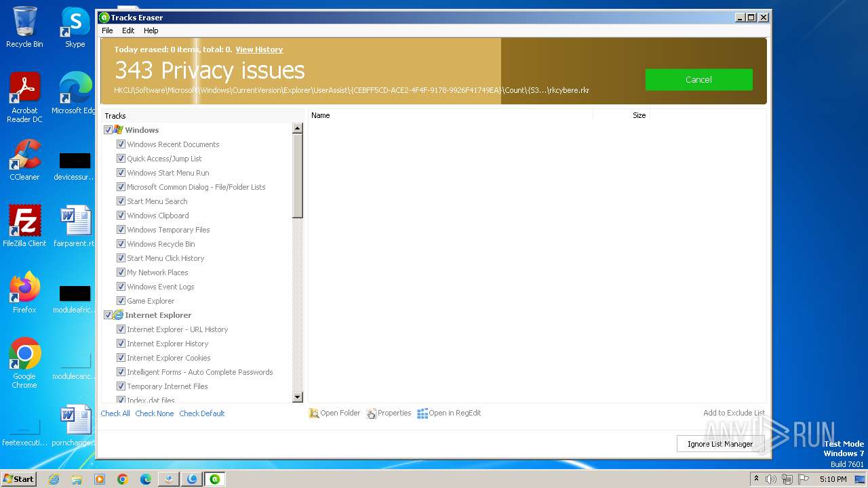Uncheck Quick Access/Jump List
The height and width of the screenshot is (488, 868).
point(121,159)
